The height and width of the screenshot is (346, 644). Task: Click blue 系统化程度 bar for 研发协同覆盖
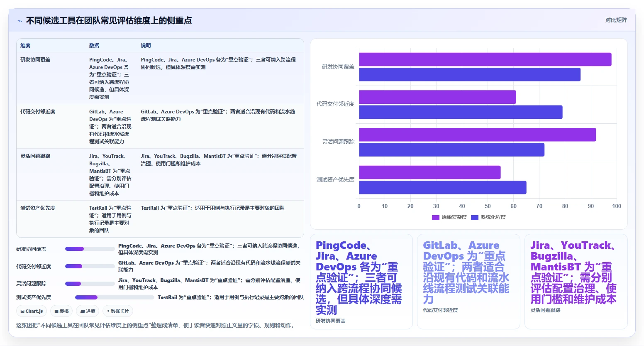[470, 74]
